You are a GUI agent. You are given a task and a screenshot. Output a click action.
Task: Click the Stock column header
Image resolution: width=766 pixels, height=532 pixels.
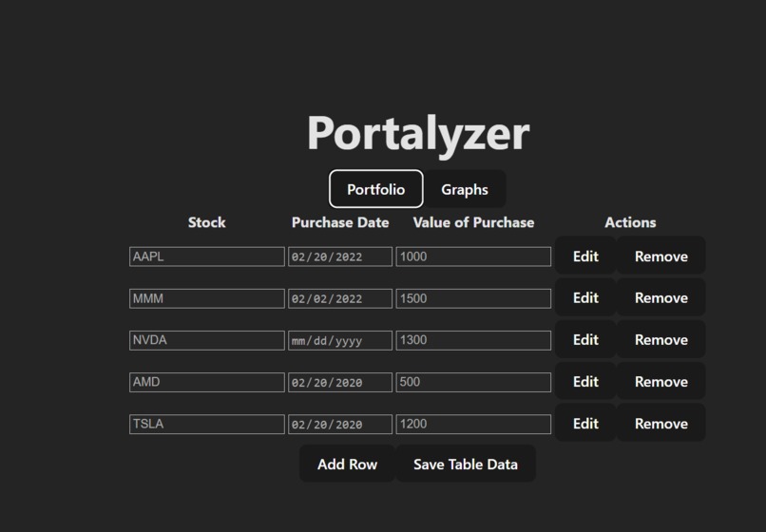click(206, 222)
